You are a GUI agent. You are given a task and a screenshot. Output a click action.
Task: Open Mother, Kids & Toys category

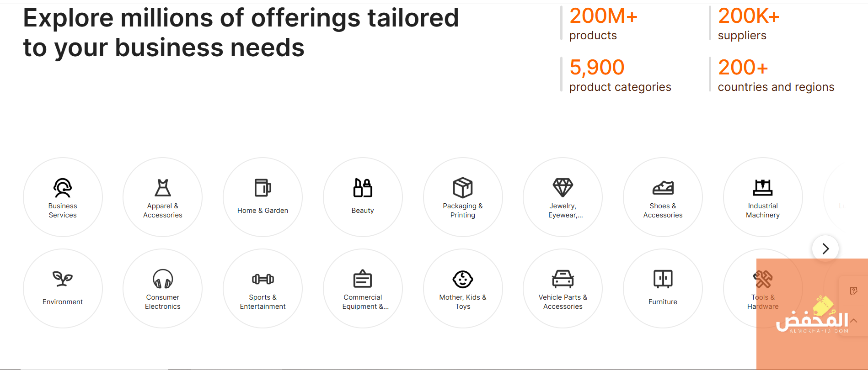463,289
